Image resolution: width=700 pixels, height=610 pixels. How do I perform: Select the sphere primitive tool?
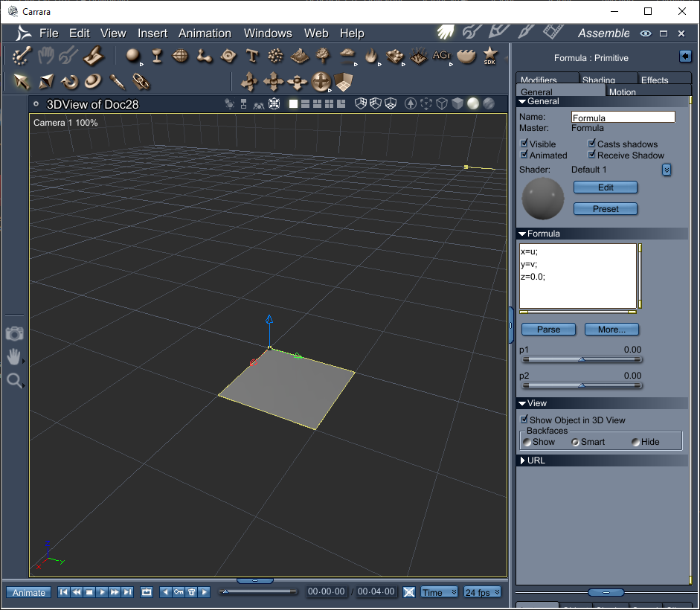point(132,56)
